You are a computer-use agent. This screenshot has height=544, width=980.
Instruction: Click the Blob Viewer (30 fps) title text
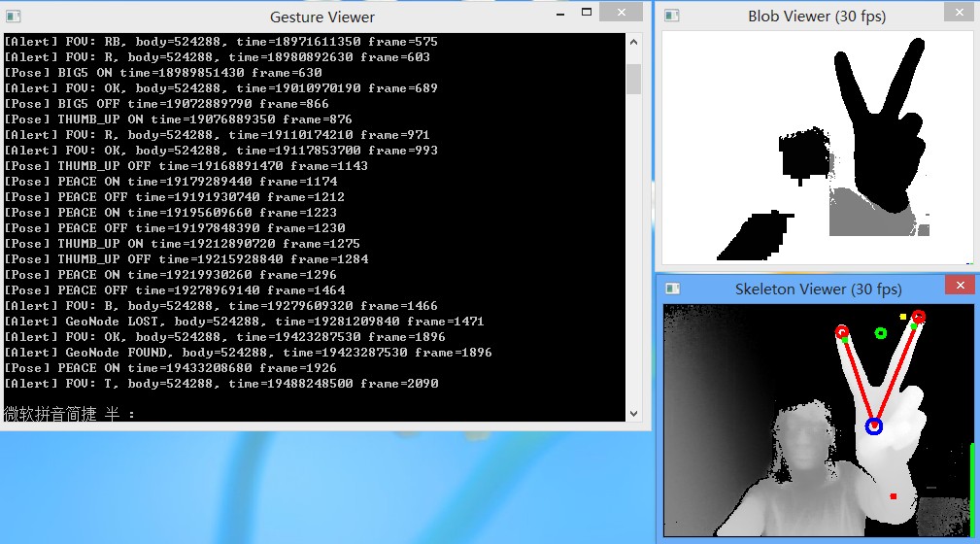[x=817, y=17]
